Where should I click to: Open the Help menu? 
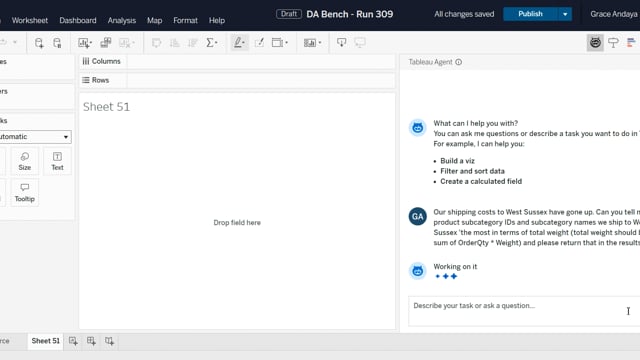pos(217,20)
